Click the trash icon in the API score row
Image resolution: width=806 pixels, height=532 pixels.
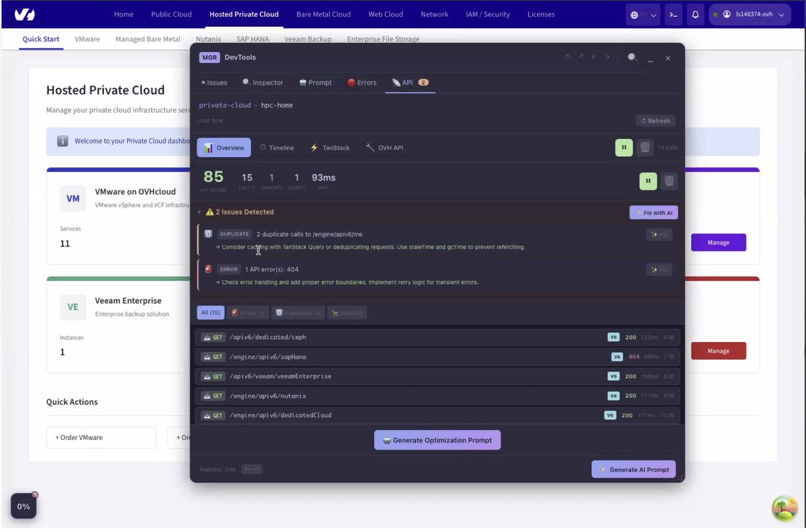tap(669, 181)
